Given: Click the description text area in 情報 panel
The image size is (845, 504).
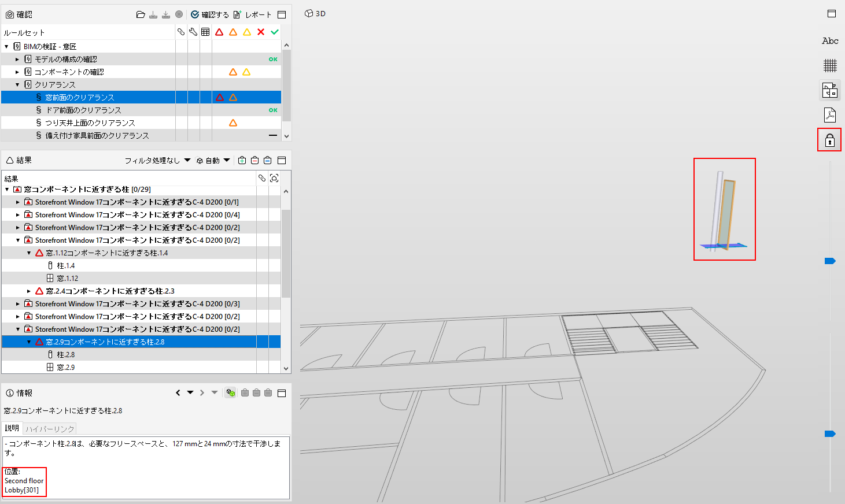Looking at the screenshot, I should (145, 468).
